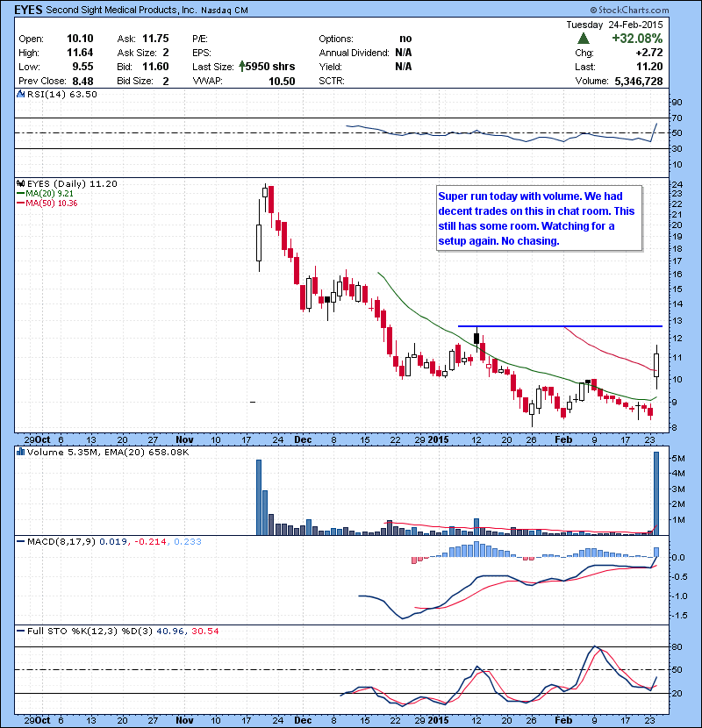
Task: Click the Chg value +2.72
Action: (x=649, y=53)
